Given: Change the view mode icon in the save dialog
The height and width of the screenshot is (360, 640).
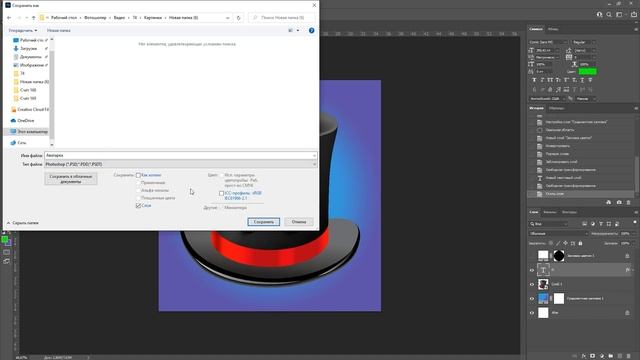Looking at the screenshot, I should pyautogui.click(x=291, y=31).
